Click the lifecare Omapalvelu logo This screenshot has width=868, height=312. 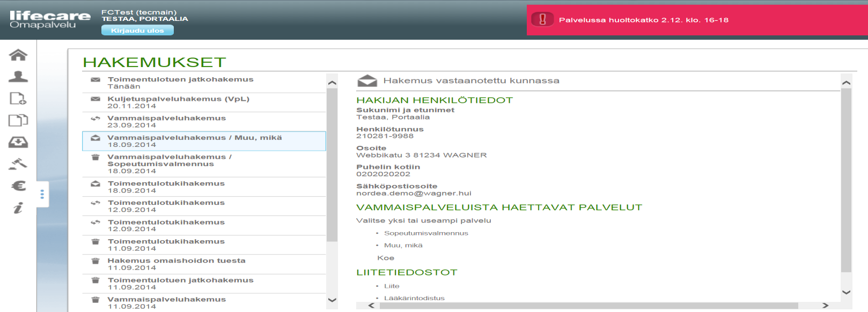pyautogui.click(x=50, y=19)
